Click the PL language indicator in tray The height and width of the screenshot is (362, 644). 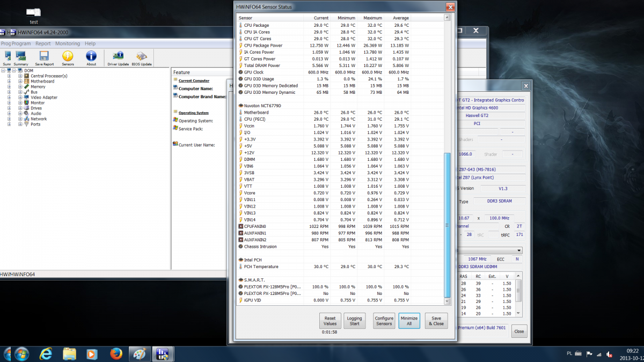(x=569, y=354)
